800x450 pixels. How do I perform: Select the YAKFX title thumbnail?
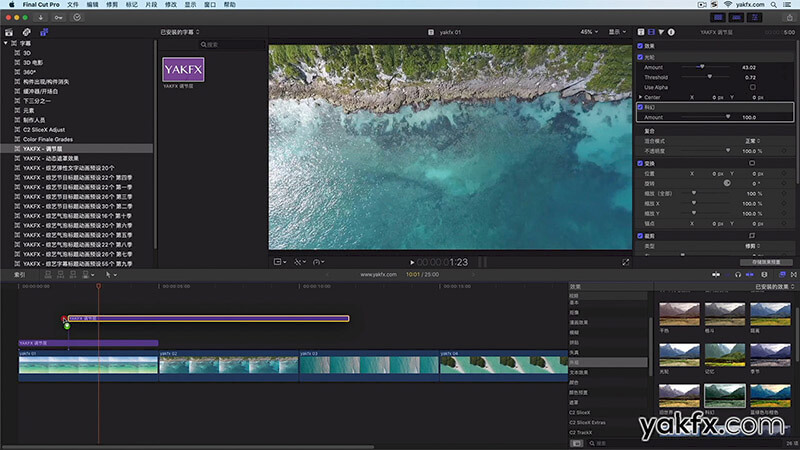tap(183, 69)
